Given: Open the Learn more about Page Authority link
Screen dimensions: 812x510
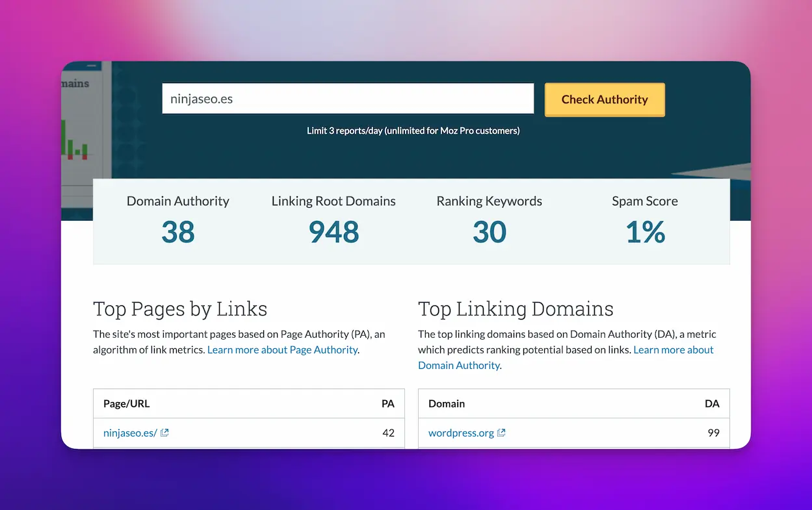Looking at the screenshot, I should pos(282,350).
